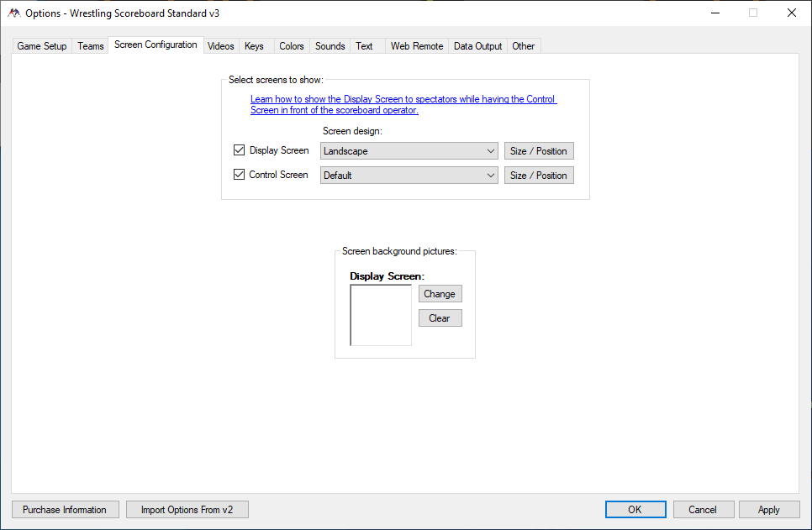Switch to the Game Setup tab

42,46
